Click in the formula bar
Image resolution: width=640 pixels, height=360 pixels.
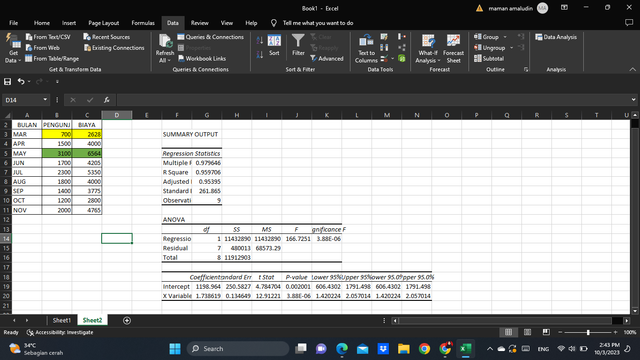click(x=373, y=100)
